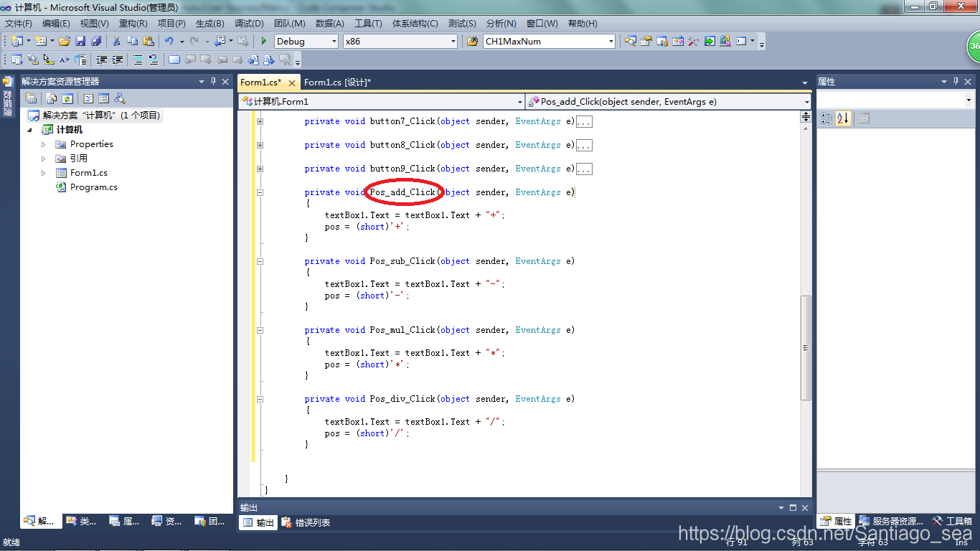
Task: Refresh Solution Explorer with the refresh icon
Action: [67, 98]
